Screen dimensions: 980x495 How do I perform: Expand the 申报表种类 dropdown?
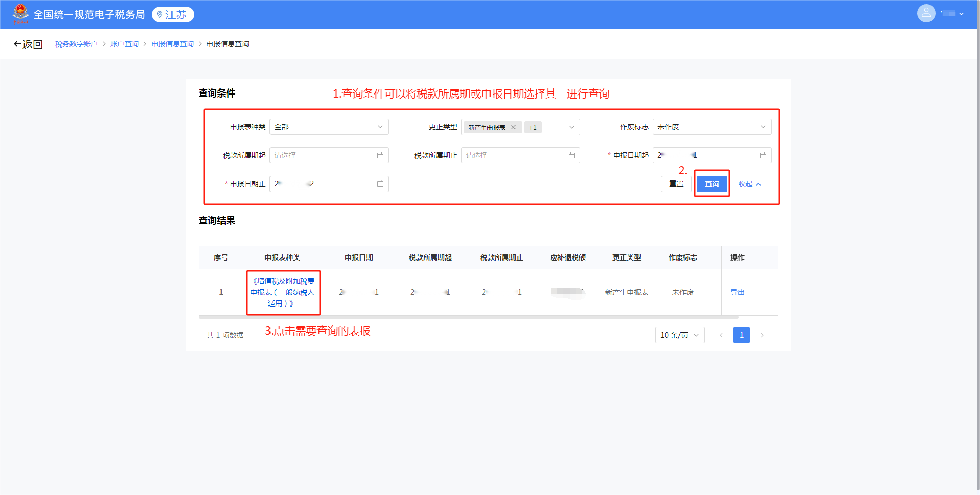click(x=329, y=127)
